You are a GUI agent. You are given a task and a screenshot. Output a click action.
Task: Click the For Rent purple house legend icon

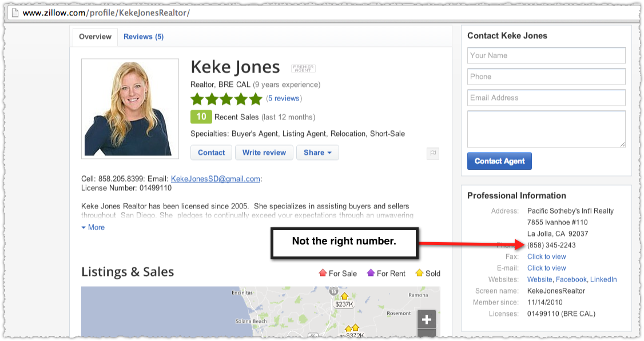click(x=371, y=272)
